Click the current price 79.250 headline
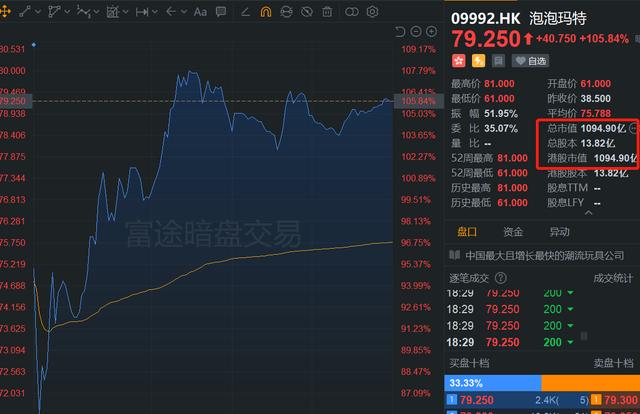The image size is (640, 414). point(486,39)
